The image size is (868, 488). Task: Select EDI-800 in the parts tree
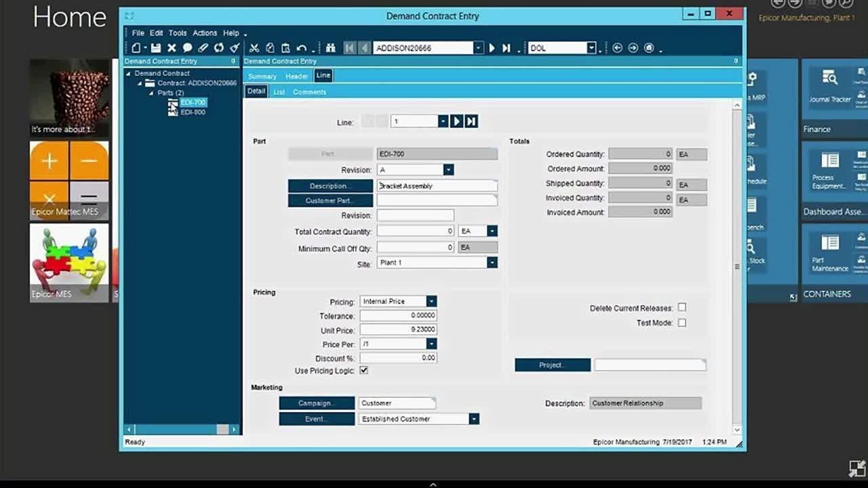click(193, 112)
